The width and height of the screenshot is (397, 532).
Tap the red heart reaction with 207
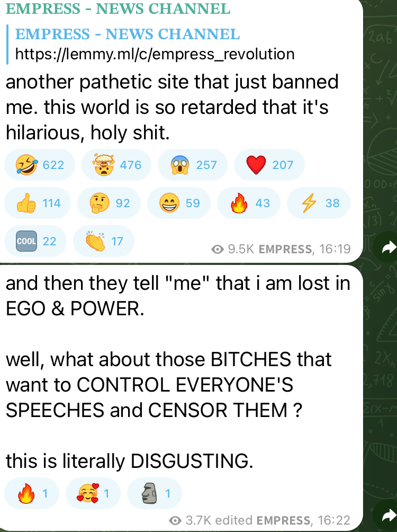269,165
